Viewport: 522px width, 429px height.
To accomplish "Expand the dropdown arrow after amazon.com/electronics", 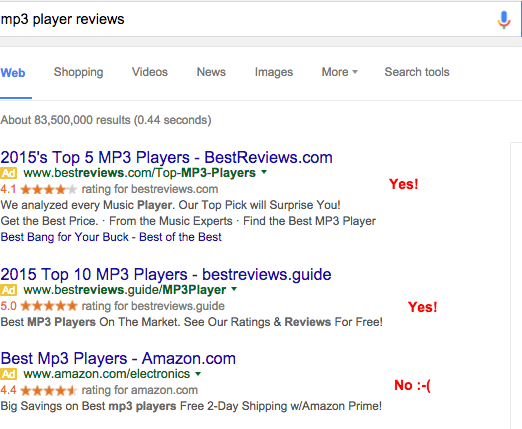I will point(198,374).
